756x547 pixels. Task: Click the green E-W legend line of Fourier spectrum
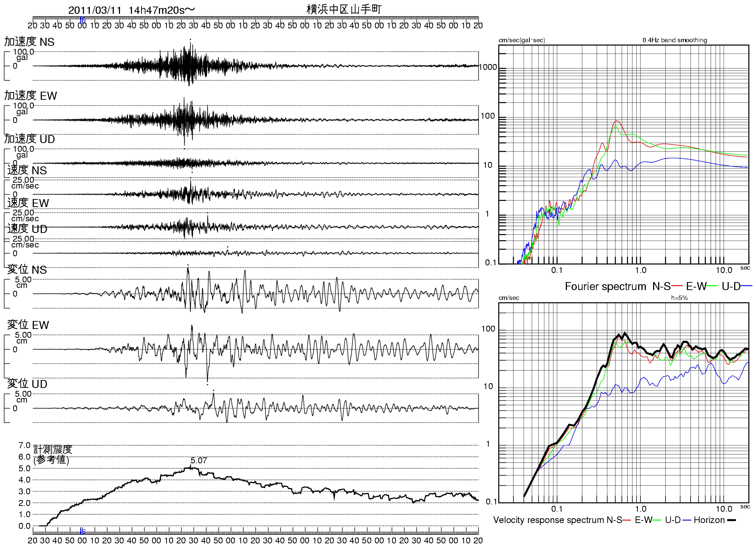(712, 286)
